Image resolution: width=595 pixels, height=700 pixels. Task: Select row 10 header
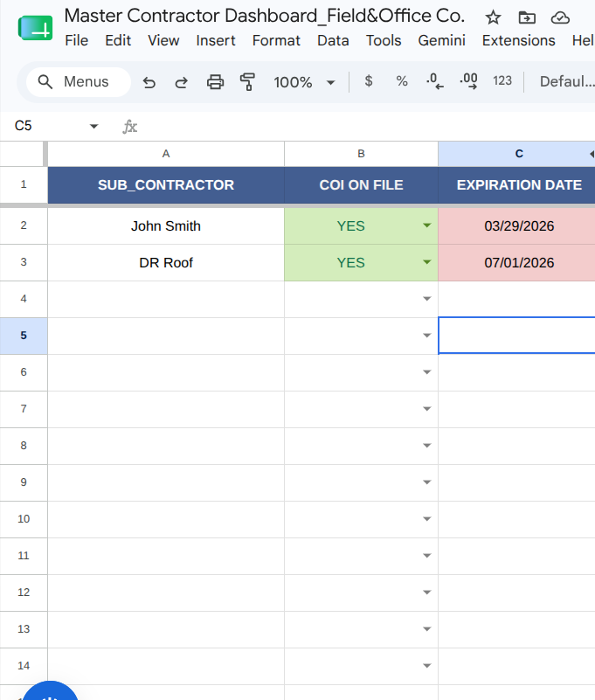pyautogui.click(x=24, y=519)
